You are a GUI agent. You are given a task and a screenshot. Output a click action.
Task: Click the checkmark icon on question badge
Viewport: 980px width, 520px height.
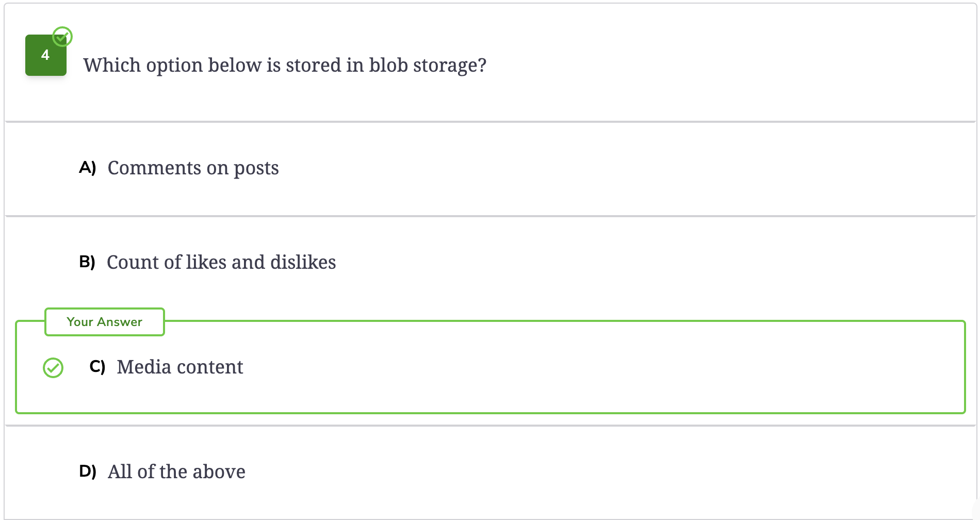[62, 37]
